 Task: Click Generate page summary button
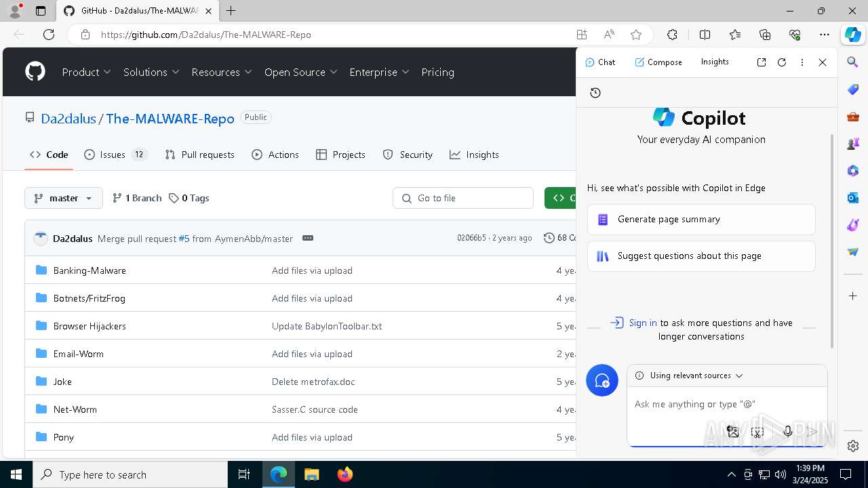tap(701, 220)
